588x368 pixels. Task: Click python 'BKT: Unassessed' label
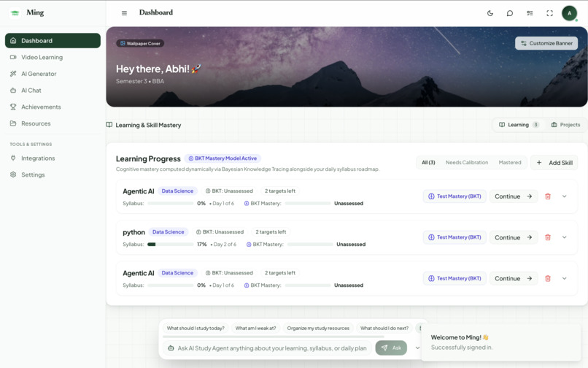pos(220,232)
